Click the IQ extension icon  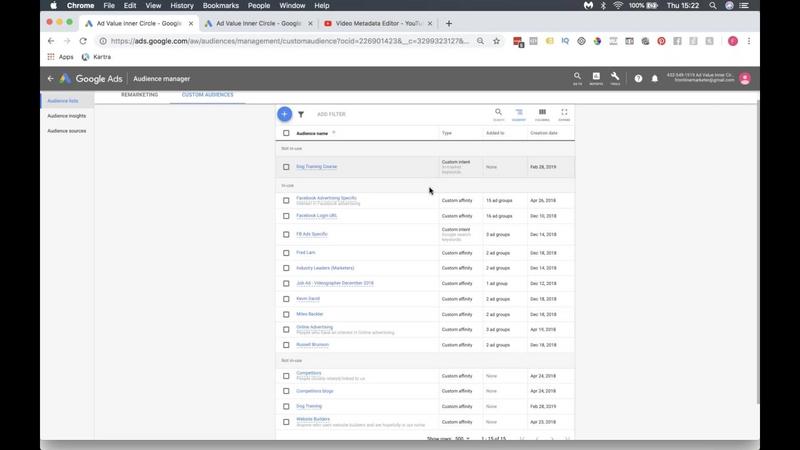(565, 41)
